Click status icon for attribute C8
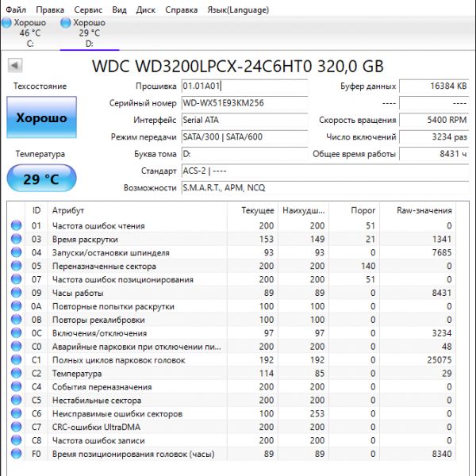 [x=16, y=440]
